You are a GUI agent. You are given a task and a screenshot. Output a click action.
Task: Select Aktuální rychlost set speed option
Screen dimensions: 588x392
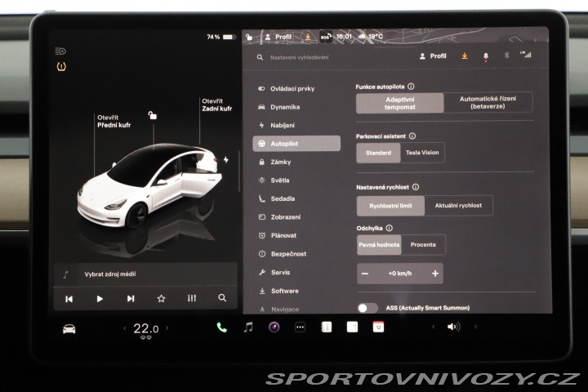pyautogui.click(x=458, y=206)
